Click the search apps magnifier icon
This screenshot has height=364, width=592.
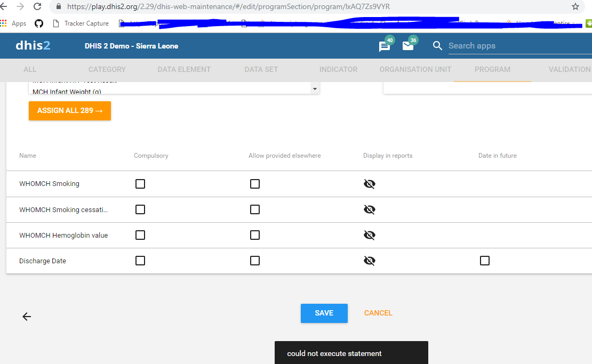[438, 46]
